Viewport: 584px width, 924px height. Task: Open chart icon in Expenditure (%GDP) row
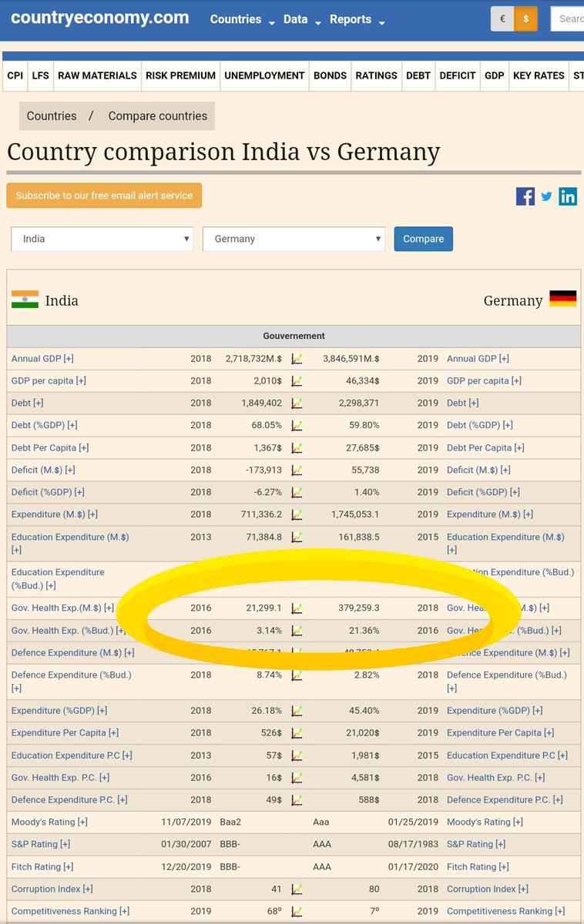[297, 711]
